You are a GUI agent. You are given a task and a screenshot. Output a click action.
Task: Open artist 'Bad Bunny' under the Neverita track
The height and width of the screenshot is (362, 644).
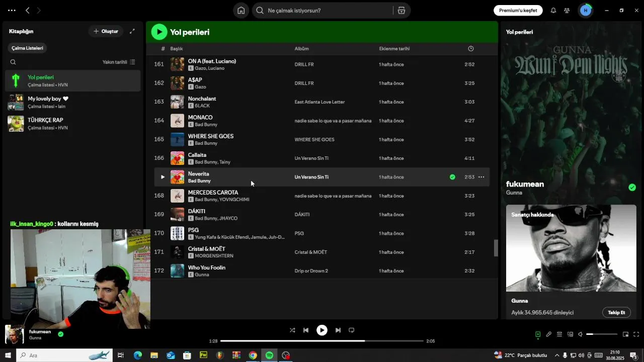[199, 181]
